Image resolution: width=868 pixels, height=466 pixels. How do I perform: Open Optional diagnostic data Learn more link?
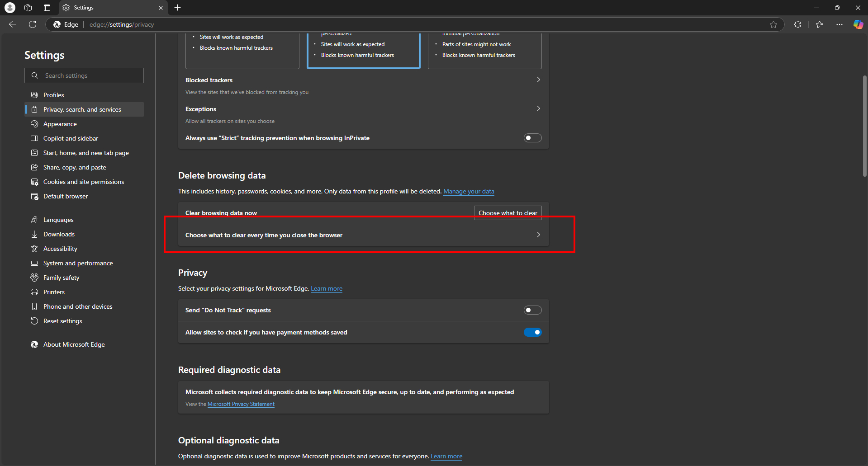[x=446, y=456]
